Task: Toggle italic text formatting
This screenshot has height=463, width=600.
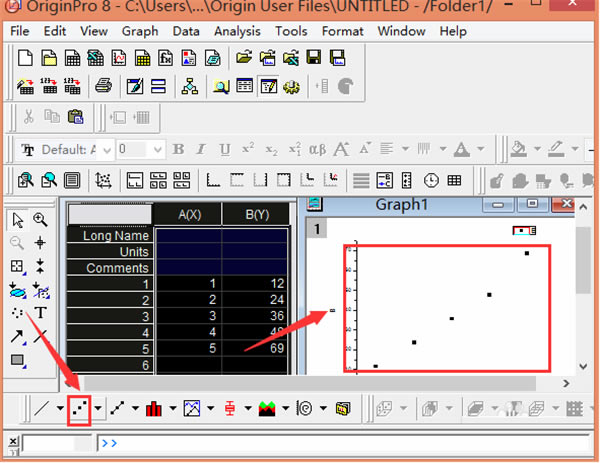Action: [x=201, y=149]
